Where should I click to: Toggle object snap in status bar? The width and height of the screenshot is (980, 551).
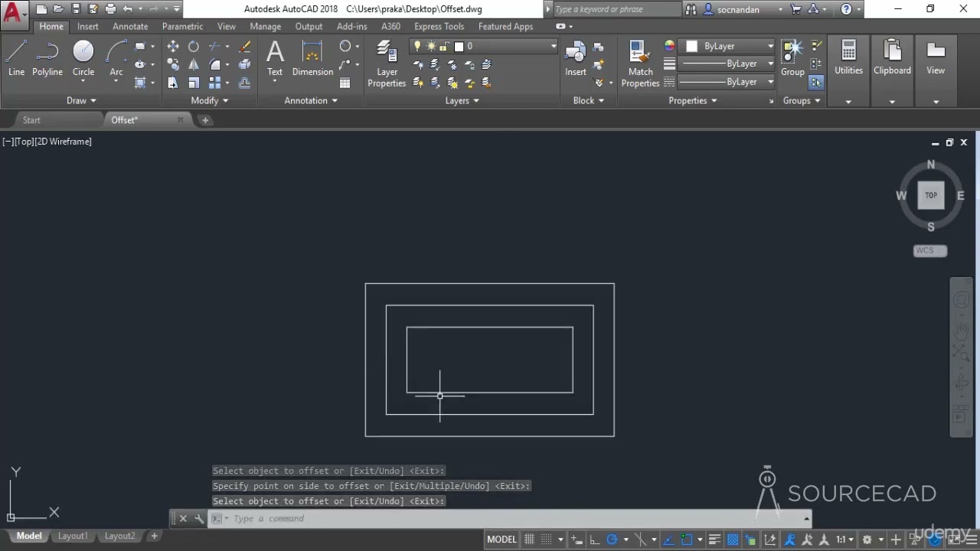686,540
